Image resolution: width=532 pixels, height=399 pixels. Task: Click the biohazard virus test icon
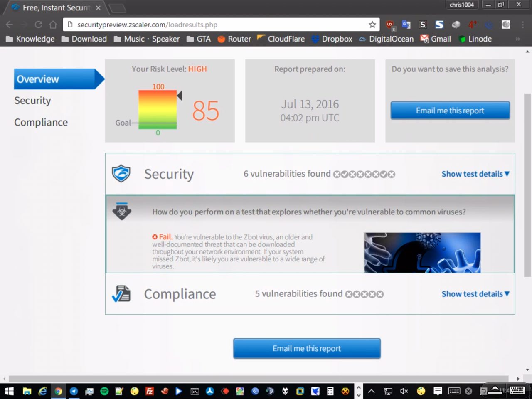(x=122, y=212)
